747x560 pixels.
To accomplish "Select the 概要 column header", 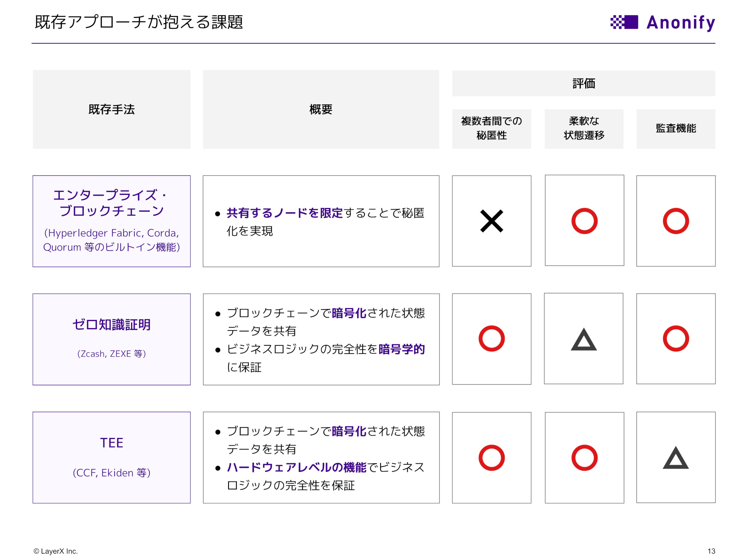I will 320,109.
